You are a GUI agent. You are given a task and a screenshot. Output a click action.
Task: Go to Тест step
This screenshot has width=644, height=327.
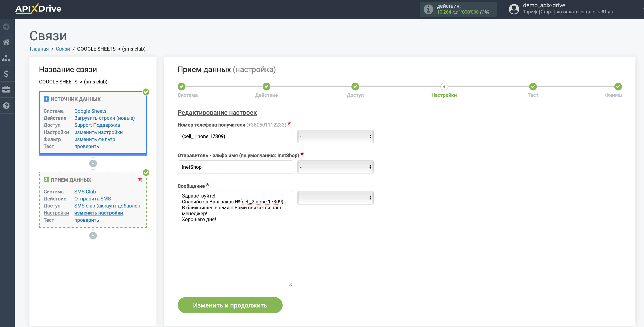point(533,87)
